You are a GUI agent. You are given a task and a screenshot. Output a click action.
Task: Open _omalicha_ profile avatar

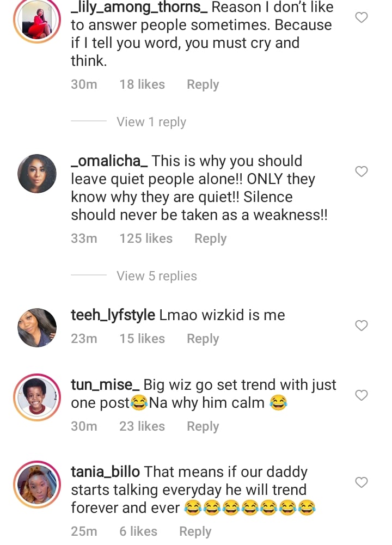click(x=37, y=173)
